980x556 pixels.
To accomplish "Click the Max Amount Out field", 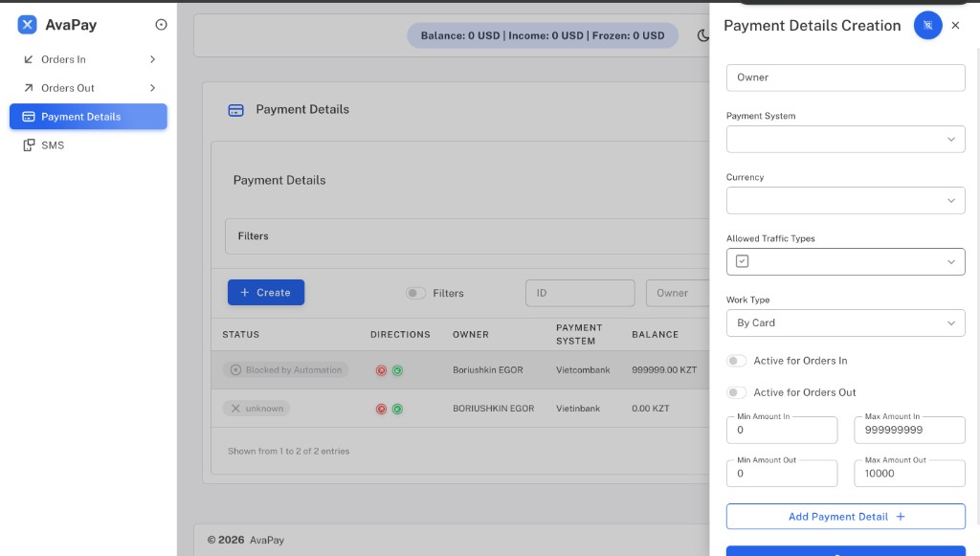I will click(909, 474).
